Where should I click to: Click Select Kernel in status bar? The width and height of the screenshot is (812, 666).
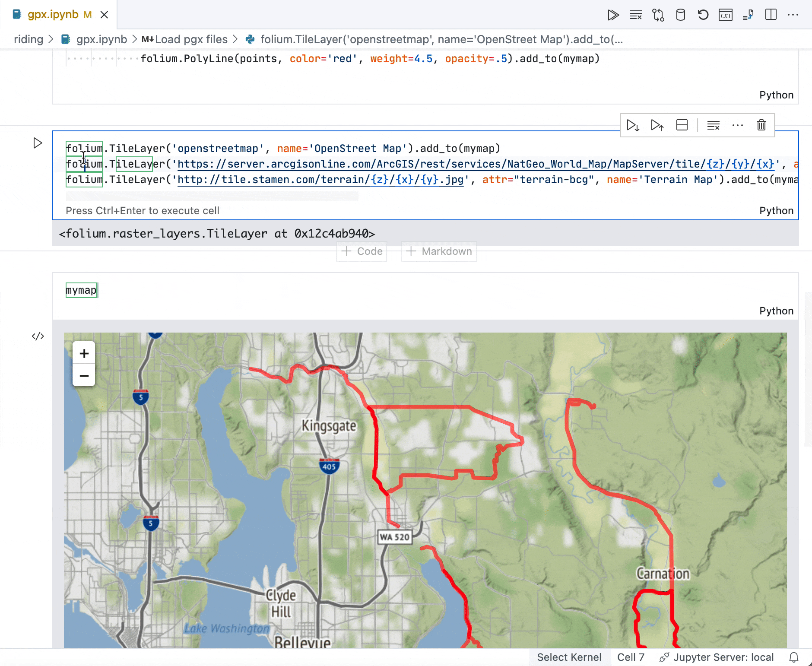[x=569, y=657]
